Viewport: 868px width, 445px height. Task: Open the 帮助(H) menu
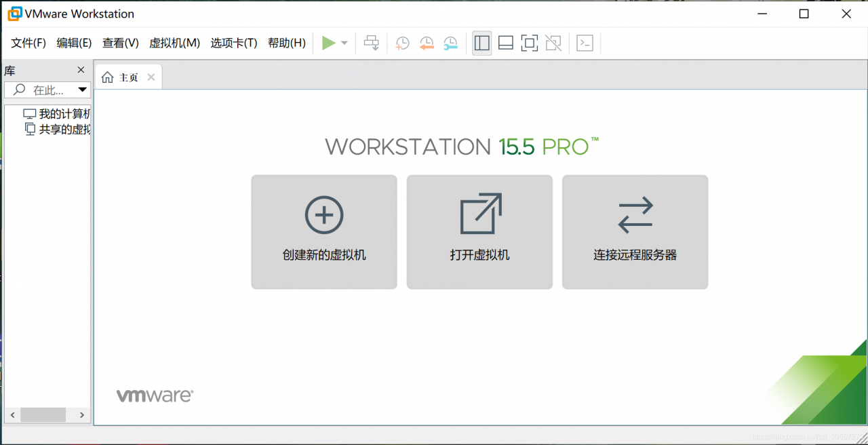point(287,43)
